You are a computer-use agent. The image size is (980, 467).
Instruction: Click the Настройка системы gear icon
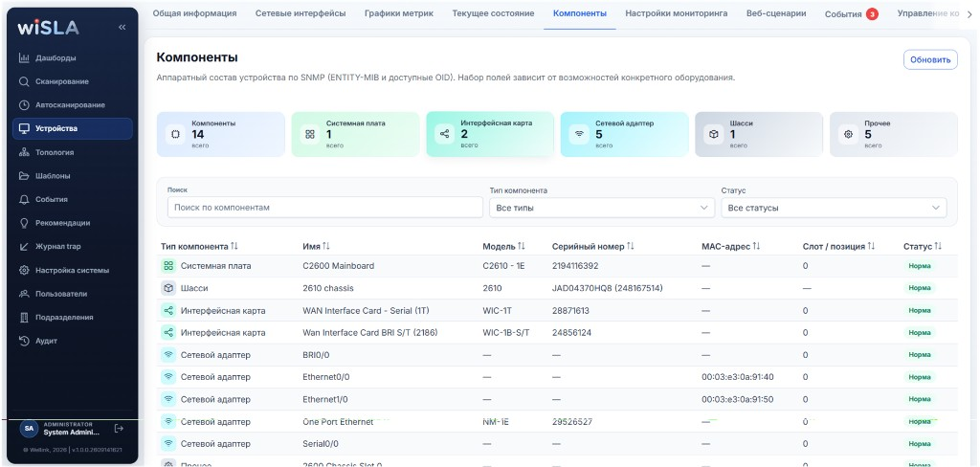[x=24, y=270]
